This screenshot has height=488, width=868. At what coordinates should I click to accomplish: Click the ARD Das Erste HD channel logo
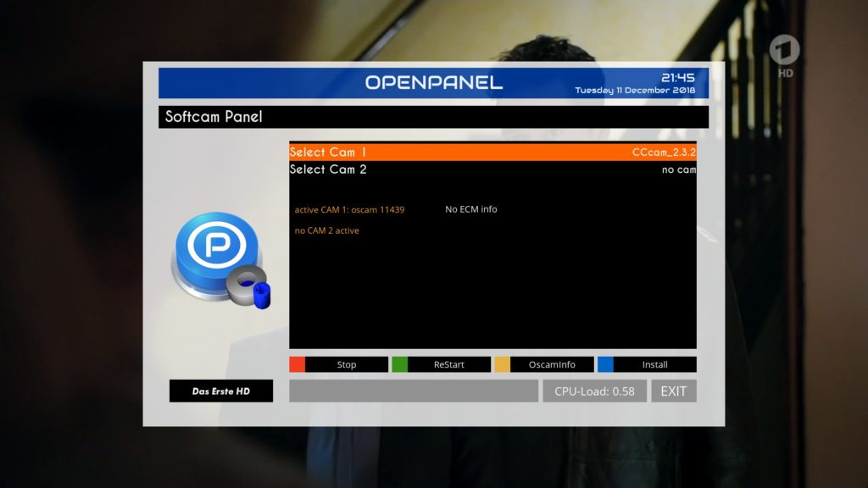pos(785,56)
